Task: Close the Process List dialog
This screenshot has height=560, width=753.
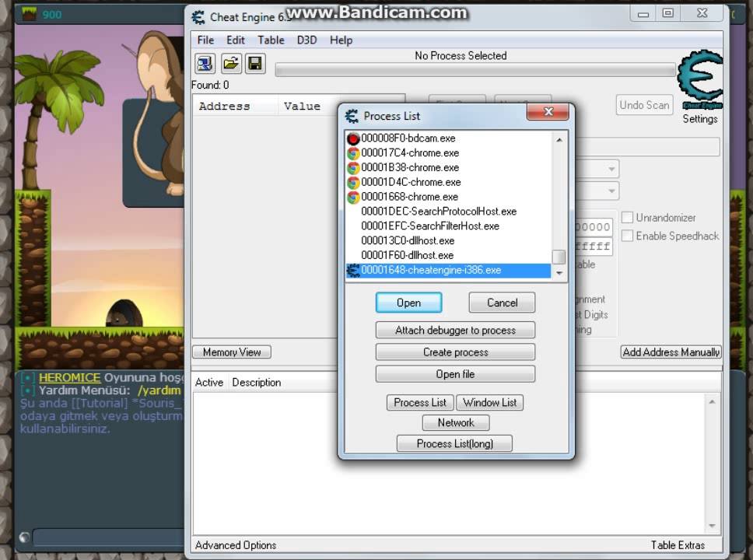Action: pyautogui.click(x=548, y=112)
